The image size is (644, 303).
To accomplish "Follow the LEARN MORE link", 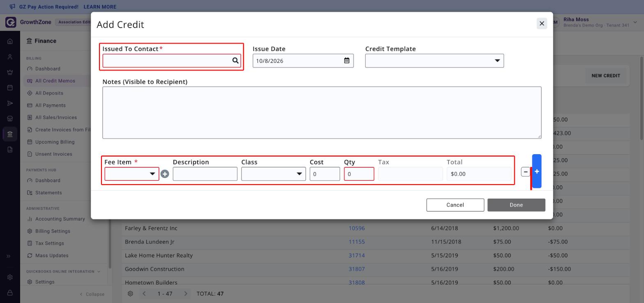I will pos(100,7).
